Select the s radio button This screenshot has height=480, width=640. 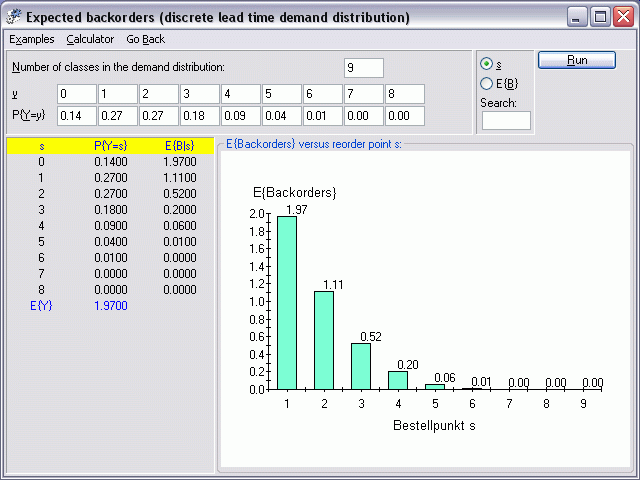coord(488,65)
